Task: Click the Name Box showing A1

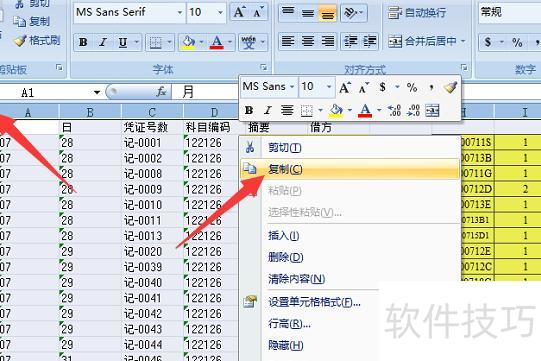Action: 46,92
